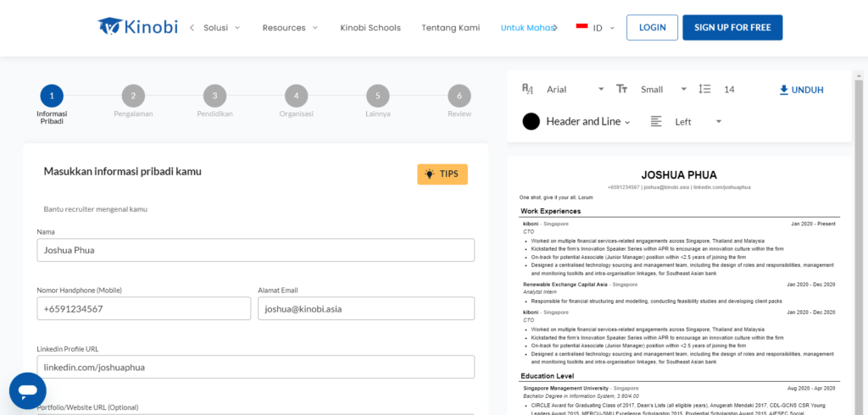Viewport: 868px width, 415px height.
Task: Click the left arrow in navigation bar
Action: click(x=192, y=27)
